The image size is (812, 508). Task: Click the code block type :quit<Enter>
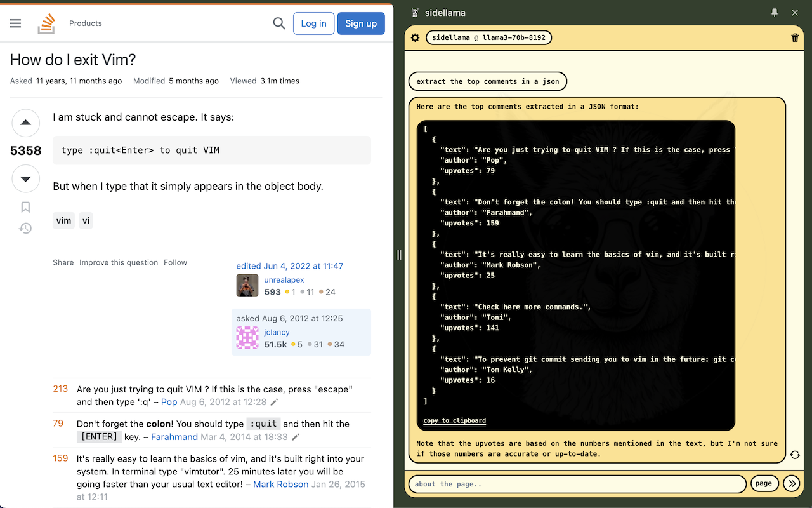tap(212, 150)
